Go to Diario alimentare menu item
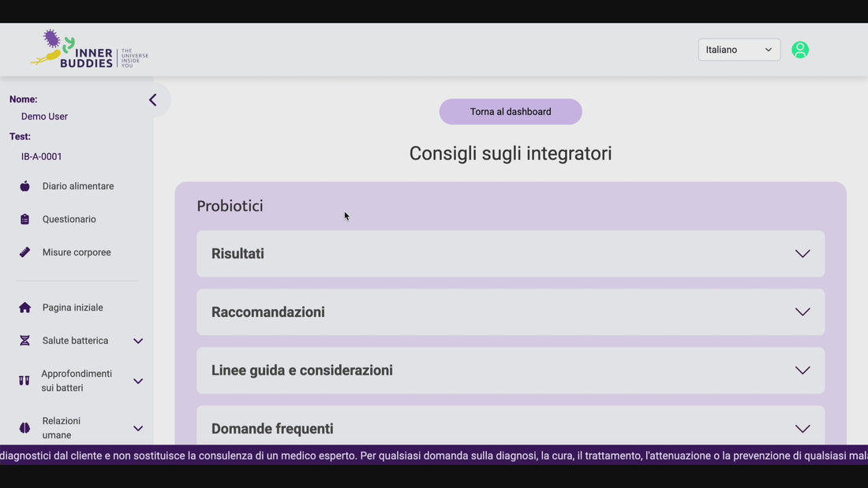This screenshot has width=868, height=488. tap(78, 186)
